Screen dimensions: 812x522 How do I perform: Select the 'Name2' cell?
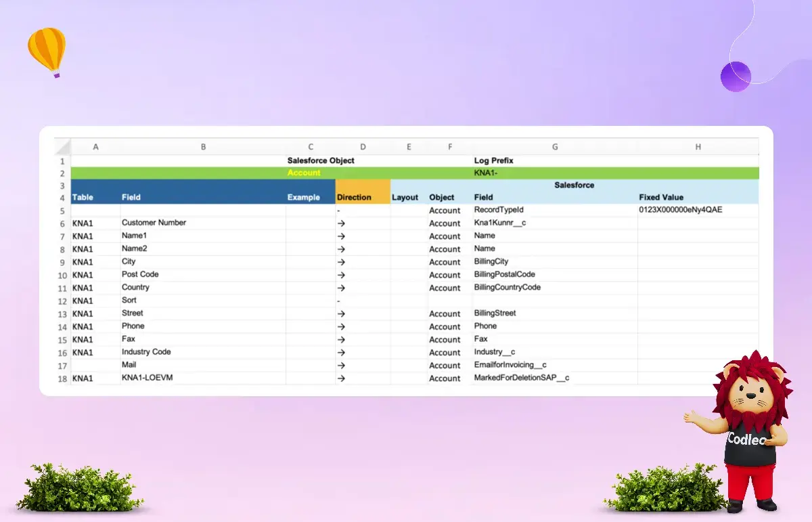(x=203, y=249)
